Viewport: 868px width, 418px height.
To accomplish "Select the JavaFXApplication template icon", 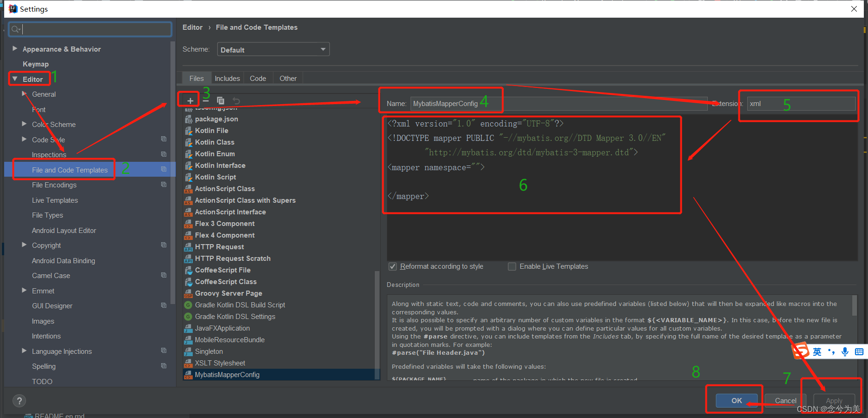I will [189, 328].
